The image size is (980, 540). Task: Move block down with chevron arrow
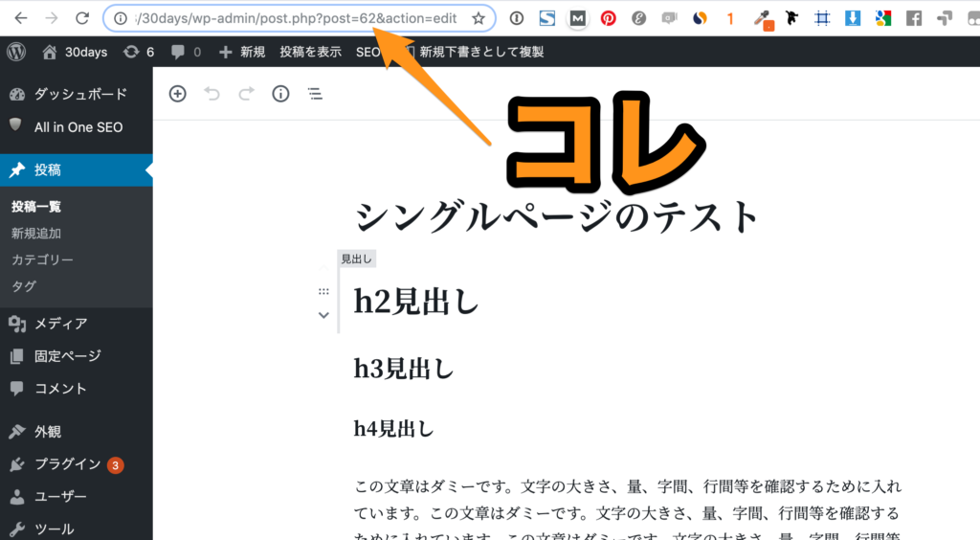[323, 315]
